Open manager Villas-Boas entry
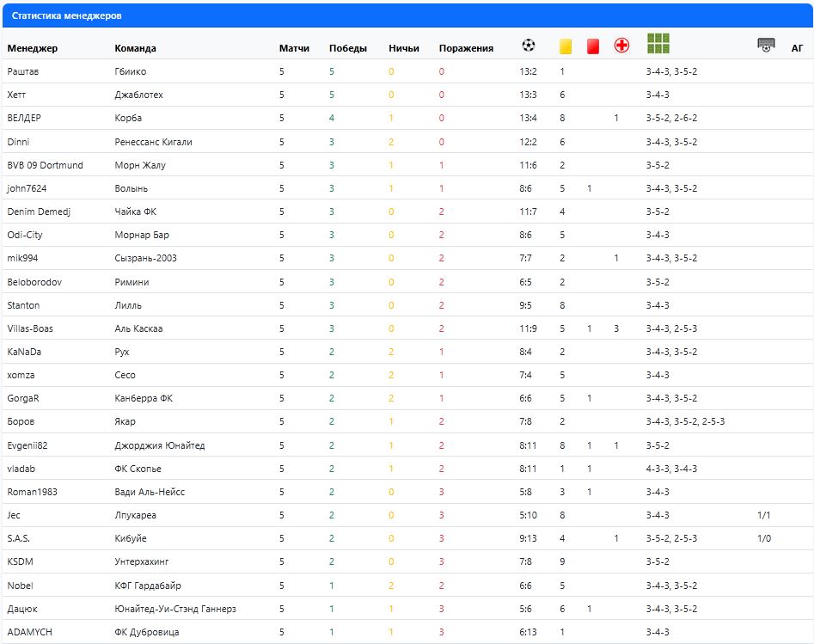The height and width of the screenshot is (644, 814). [x=30, y=328]
